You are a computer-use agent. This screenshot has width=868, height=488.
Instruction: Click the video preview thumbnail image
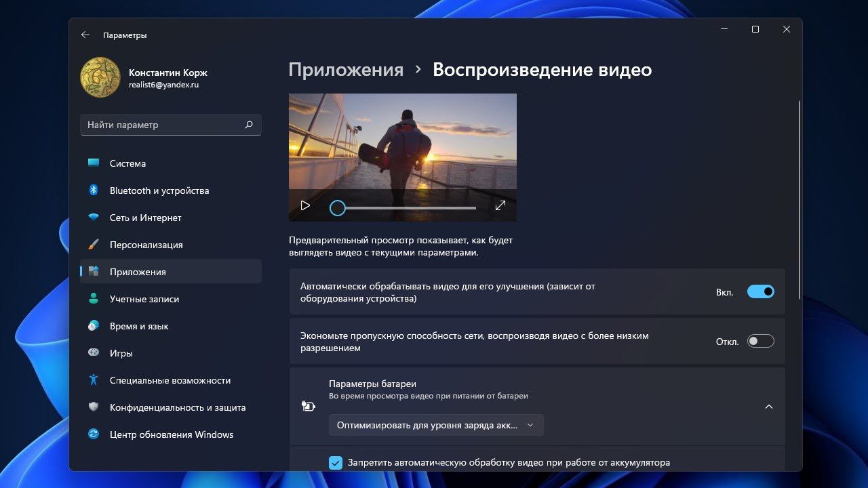(403, 157)
